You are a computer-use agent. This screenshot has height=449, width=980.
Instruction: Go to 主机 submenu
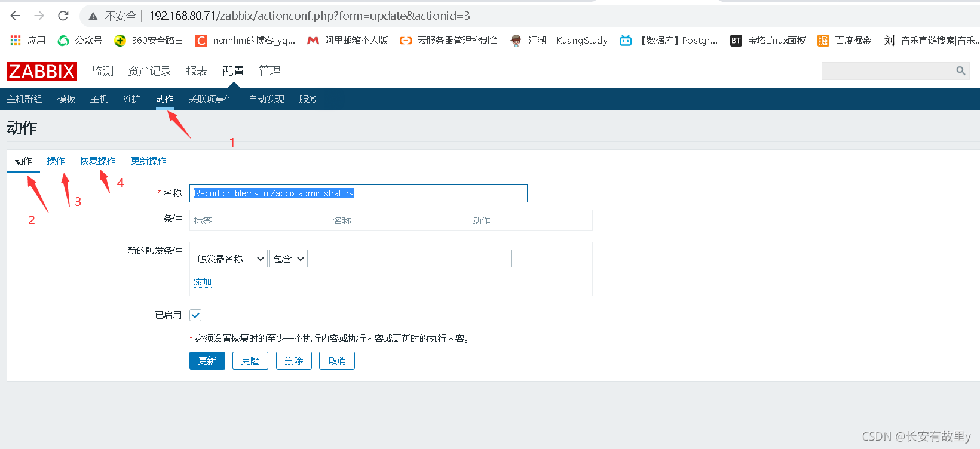(99, 99)
